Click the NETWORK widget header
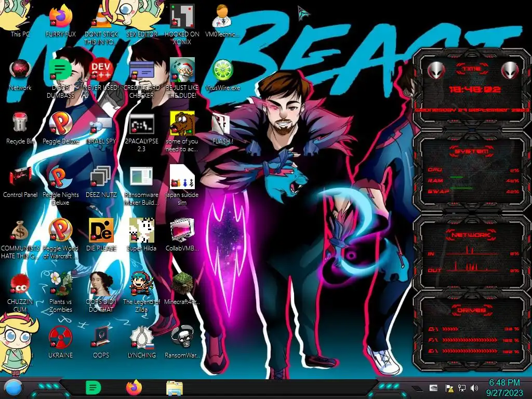This screenshot has width=532, height=399. click(x=471, y=235)
